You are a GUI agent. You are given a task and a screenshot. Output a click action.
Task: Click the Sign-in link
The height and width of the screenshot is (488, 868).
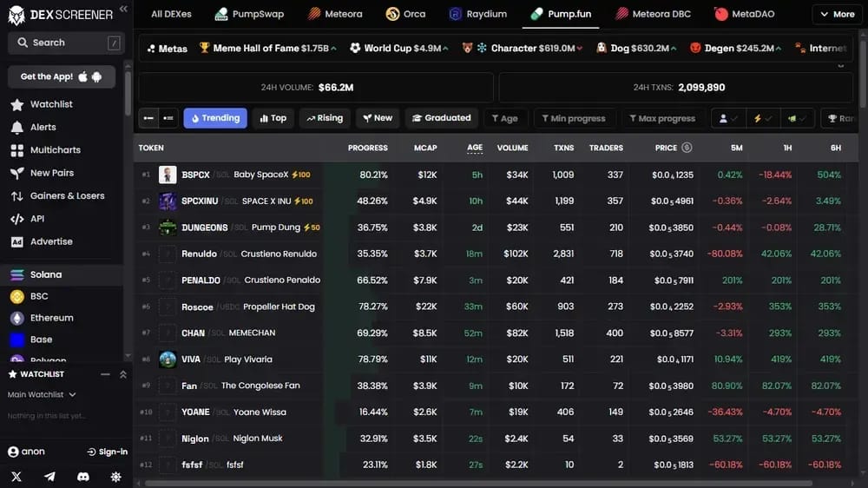pos(108,452)
